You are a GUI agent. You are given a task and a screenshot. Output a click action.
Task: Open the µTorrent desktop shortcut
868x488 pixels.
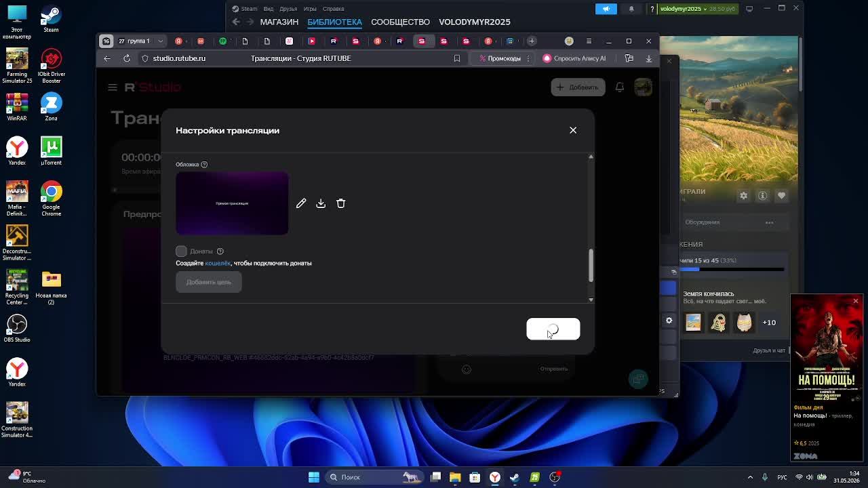coord(51,152)
